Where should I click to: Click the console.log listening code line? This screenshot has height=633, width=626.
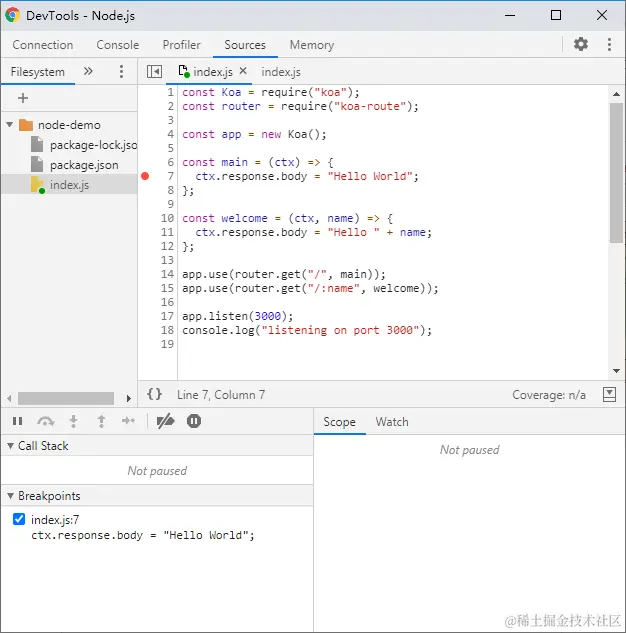click(307, 330)
